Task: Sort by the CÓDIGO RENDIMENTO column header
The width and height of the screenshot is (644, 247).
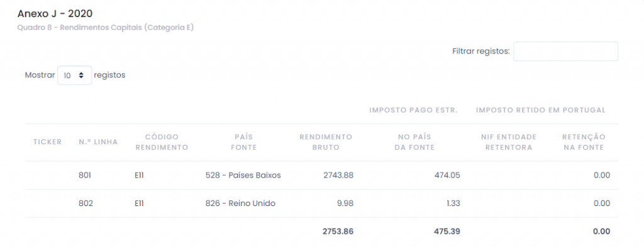Action: tap(162, 142)
